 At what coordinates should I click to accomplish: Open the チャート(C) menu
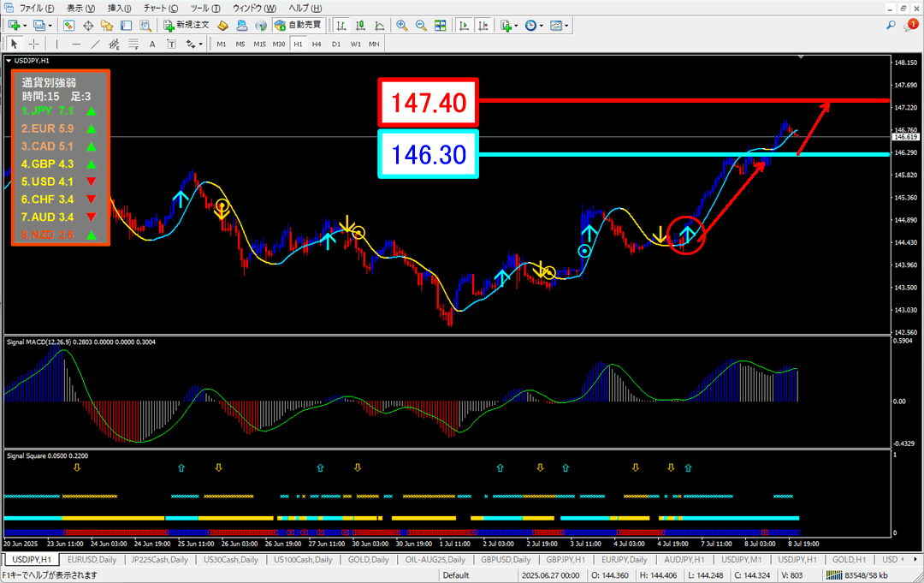(160, 9)
